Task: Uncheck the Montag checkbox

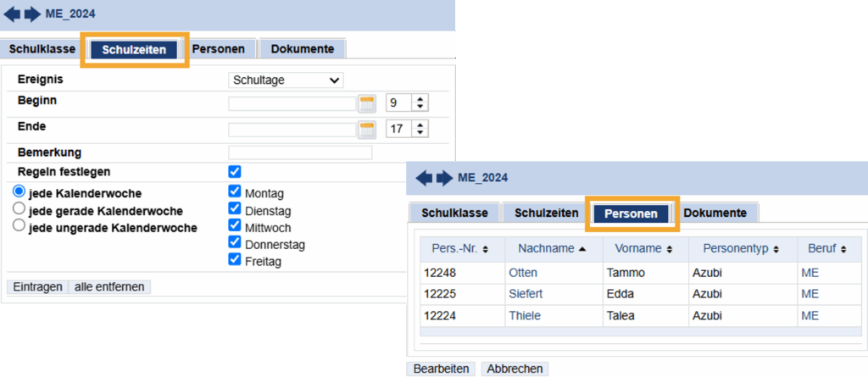Action: (235, 192)
